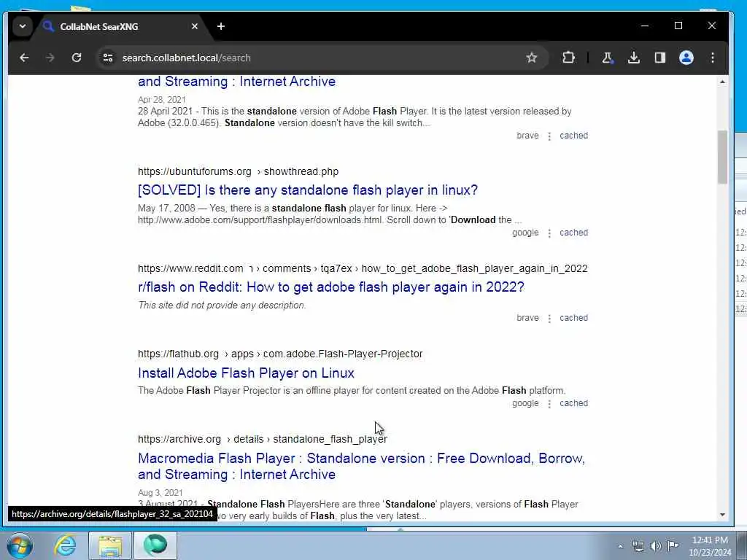Click the reddit.com URL breadcrumb
The height and width of the screenshot is (560, 747).
pyautogui.click(x=363, y=268)
